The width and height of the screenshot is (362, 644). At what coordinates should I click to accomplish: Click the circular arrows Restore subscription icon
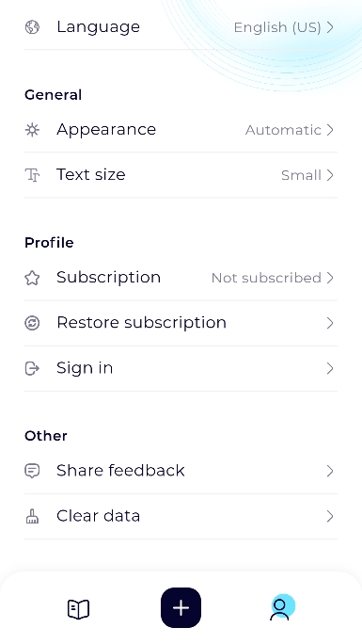click(32, 323)
